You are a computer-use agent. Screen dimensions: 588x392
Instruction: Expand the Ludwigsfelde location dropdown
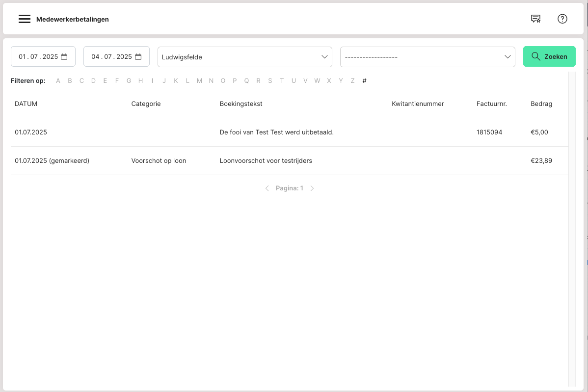pyautogui.click(x=245, y=57)
